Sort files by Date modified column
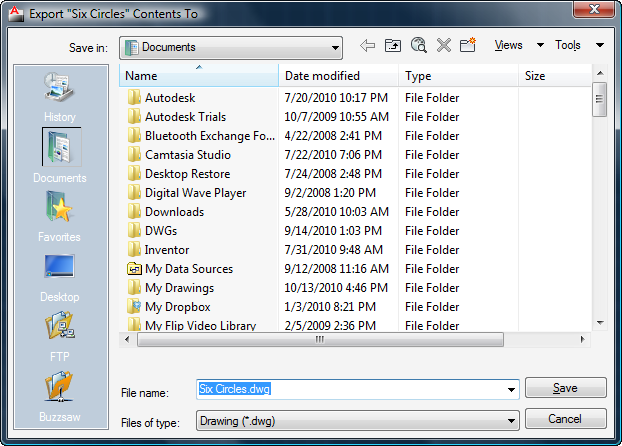Image resolution: width=622 pixels, height=446 pixels. [x=339, y=76]
